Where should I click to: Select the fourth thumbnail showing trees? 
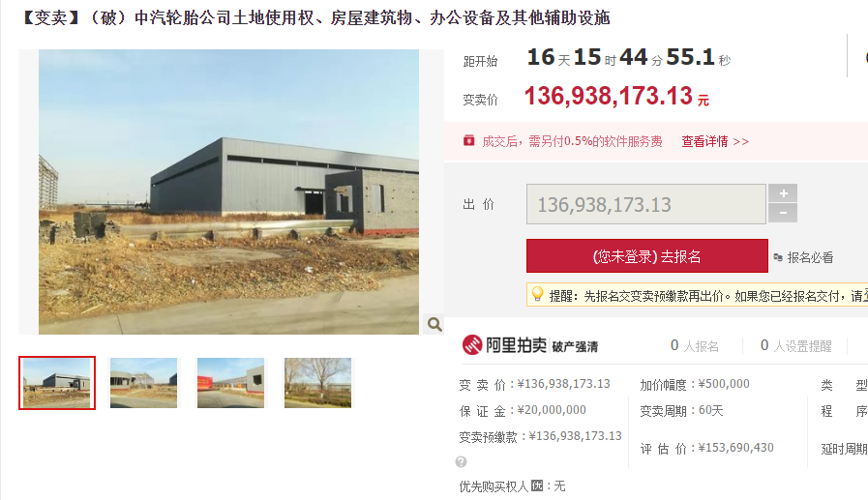click(x=317, y=383)
